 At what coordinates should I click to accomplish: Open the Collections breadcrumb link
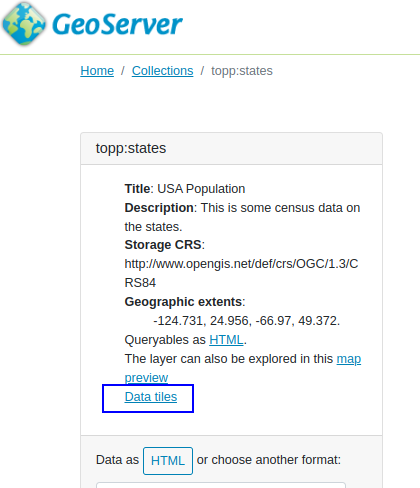point(162,71)
